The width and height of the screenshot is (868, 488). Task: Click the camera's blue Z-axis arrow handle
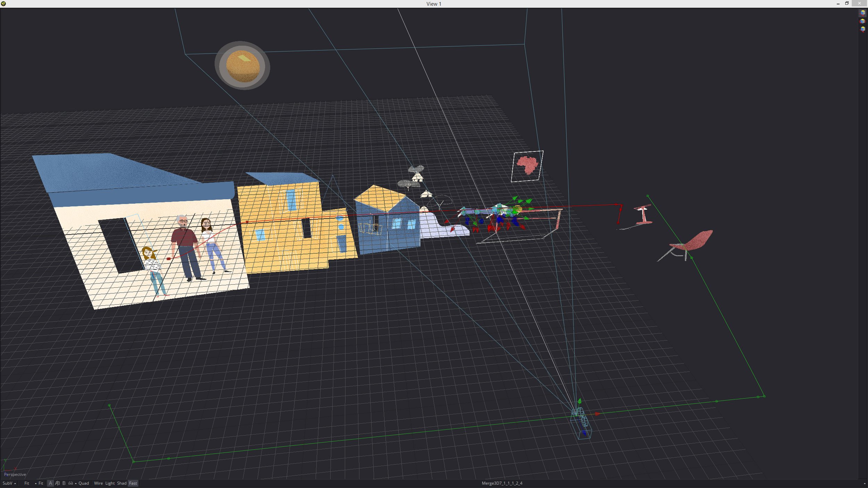585,433
